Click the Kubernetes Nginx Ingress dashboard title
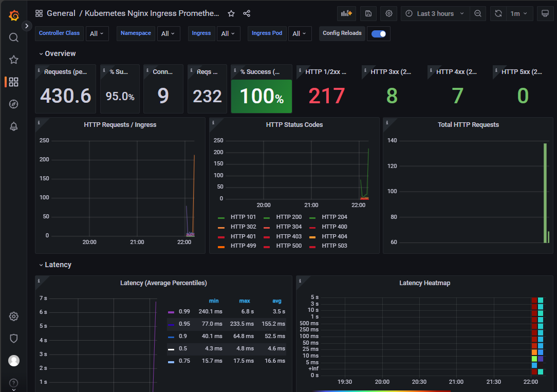Image resolution: width=557 pixels, height=392 pixels. pyautogui.click(x=152, y=13)
